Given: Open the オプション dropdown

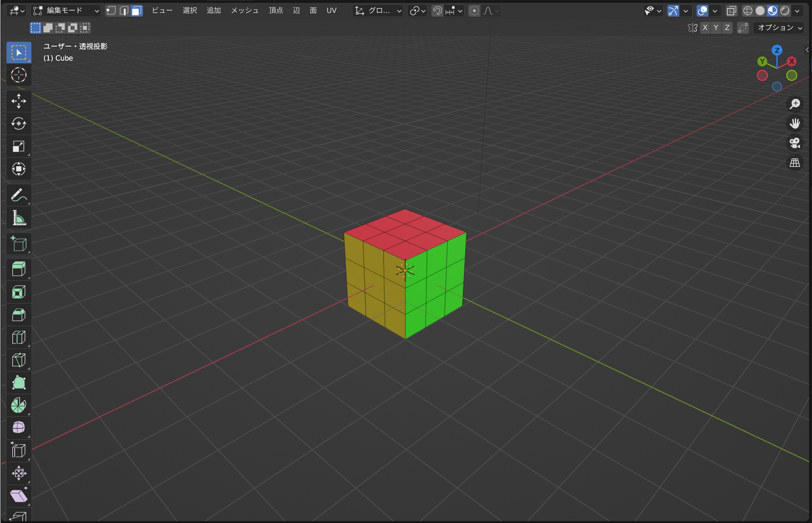Looking at the screenshot, I should click(x=779, y=28).
